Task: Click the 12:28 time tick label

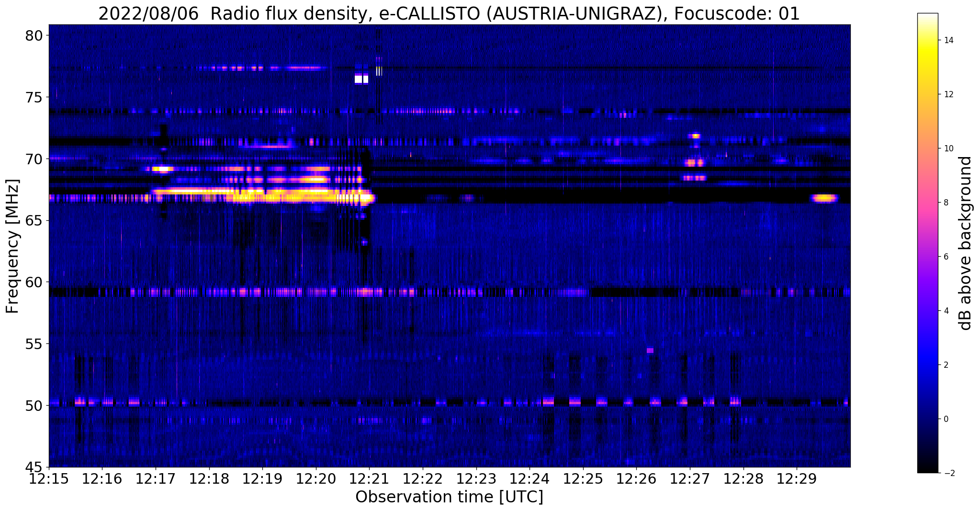Action: [743, 479]
